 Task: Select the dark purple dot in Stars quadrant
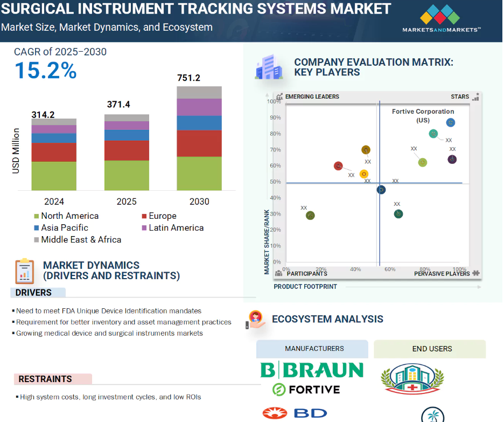point(452,159)
